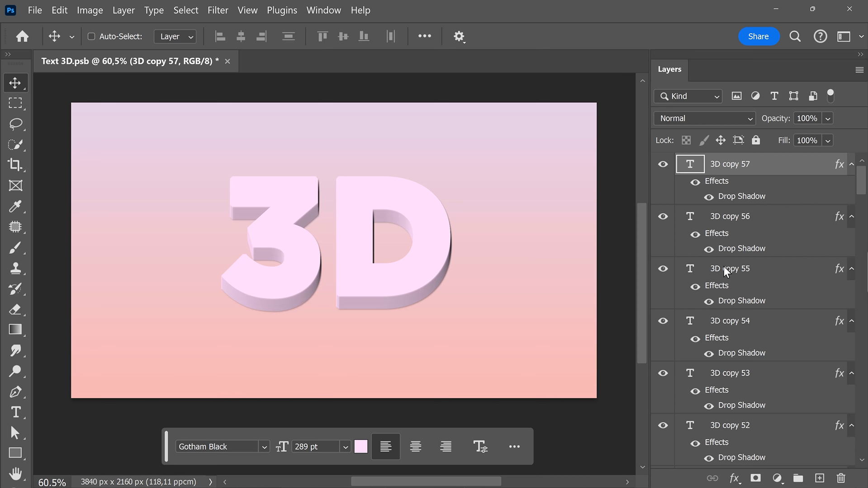Collapse effects of 3D copy 55
Screen dimensions: 868x488
pos(852,269)
